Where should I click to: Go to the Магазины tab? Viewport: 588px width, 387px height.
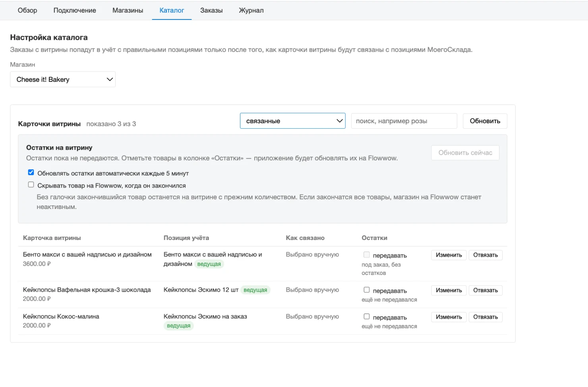pos(128,10)
